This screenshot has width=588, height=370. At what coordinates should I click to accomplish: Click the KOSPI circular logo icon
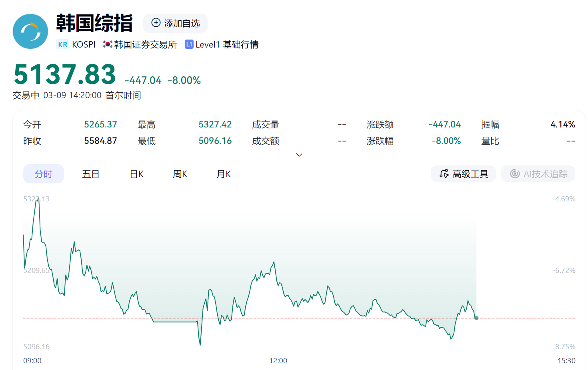(30, 32)
